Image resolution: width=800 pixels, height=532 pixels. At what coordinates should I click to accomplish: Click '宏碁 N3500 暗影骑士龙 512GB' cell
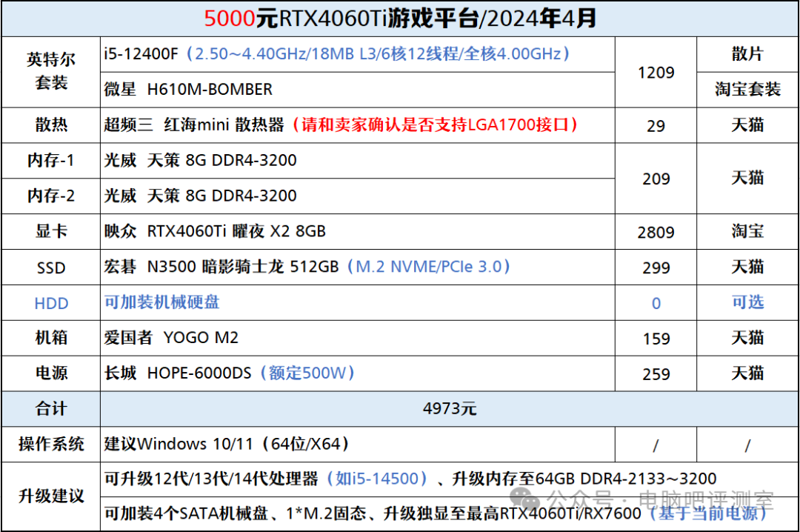pos(358,267)
